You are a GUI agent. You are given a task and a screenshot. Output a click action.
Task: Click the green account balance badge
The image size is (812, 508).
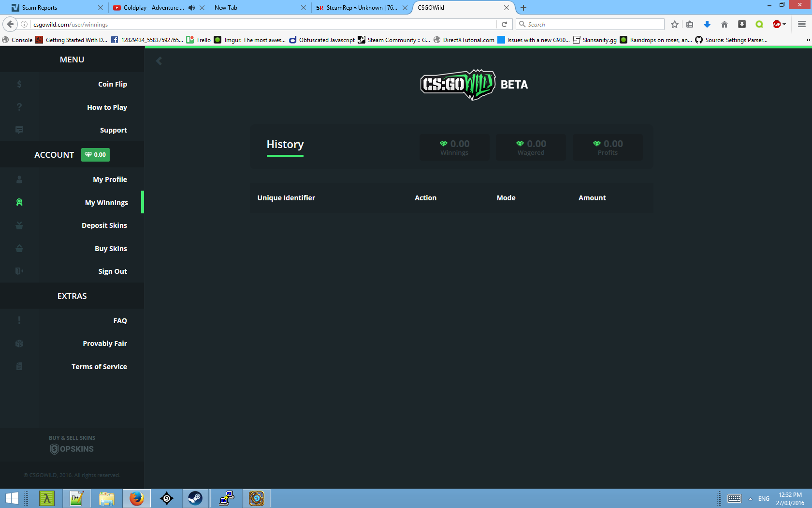[x=95, y=155]
